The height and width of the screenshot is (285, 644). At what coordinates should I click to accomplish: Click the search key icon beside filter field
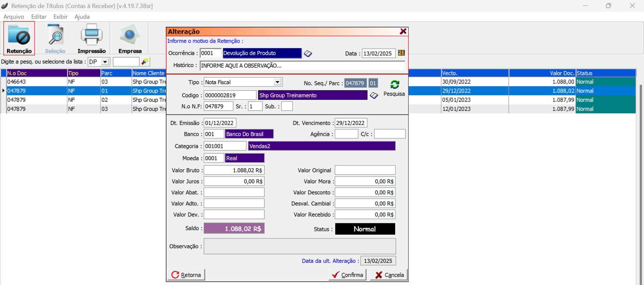(145, 62)
